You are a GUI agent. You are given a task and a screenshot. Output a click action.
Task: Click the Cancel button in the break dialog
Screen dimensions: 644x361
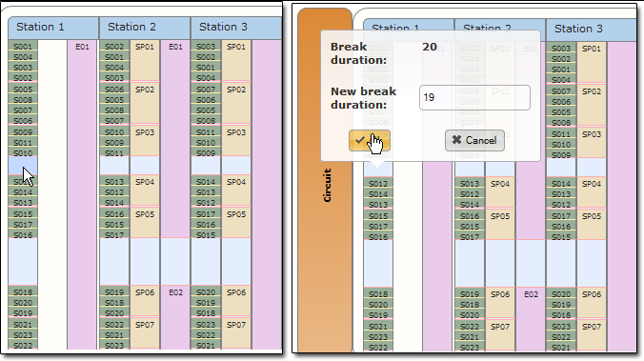pyautogui.click(x=474, y=140)
